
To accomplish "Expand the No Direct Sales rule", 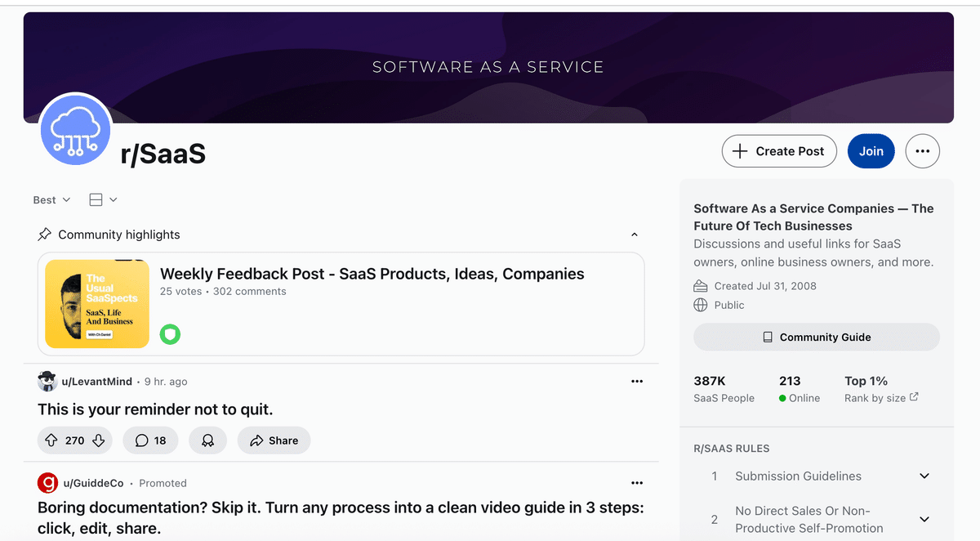I will [x=924, y=519].
